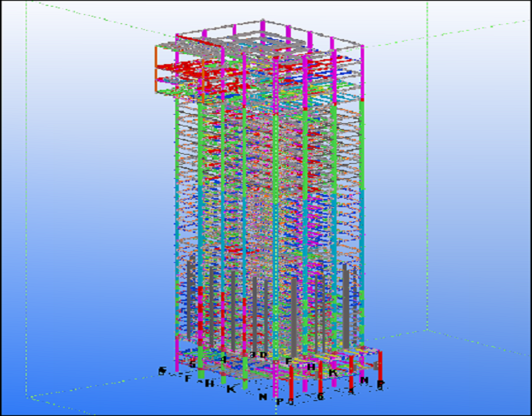Pick grid label 6 at bottom right
Viewport: 532px width, 416px height.
(320, 397)
